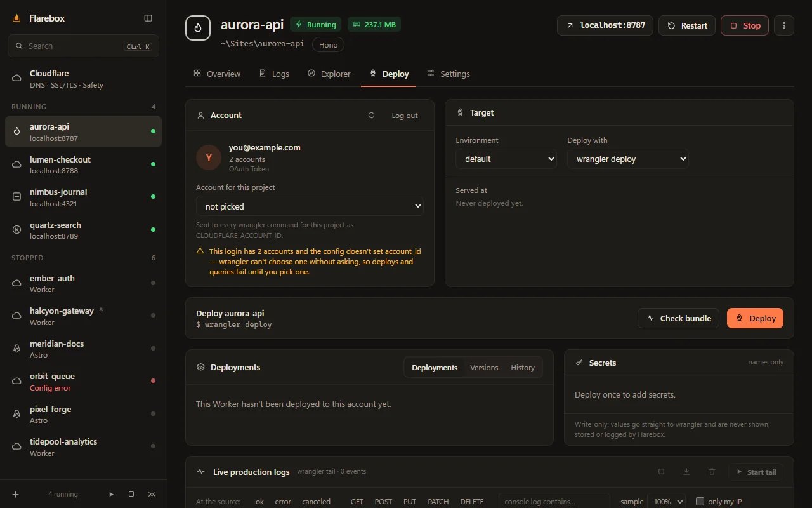Collapse the sidebar with the panel icon

(x=148, y=18)
